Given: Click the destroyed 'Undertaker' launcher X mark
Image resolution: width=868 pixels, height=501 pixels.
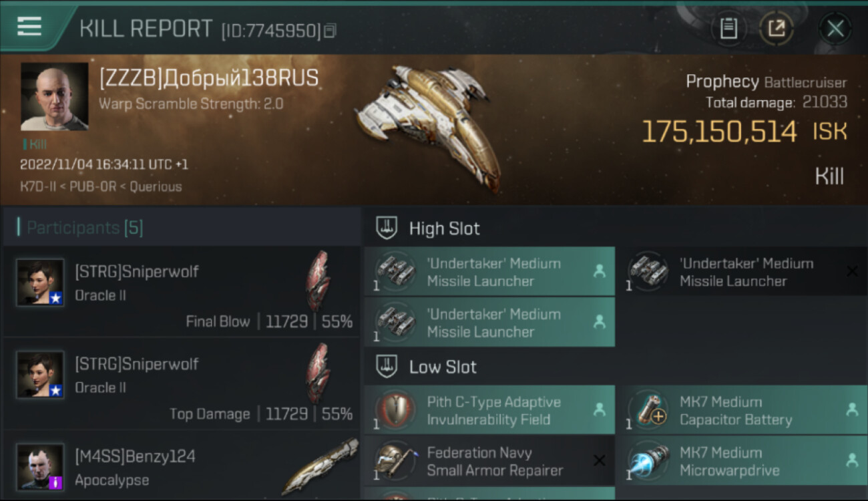Looking at the screenshot, I should (851, 271).
